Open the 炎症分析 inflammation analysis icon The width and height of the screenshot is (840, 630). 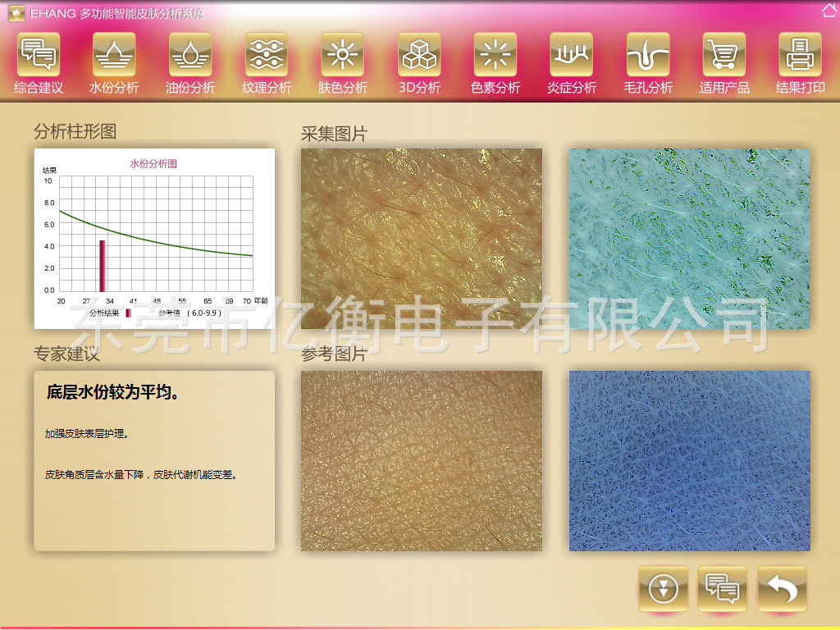[572, 55]
